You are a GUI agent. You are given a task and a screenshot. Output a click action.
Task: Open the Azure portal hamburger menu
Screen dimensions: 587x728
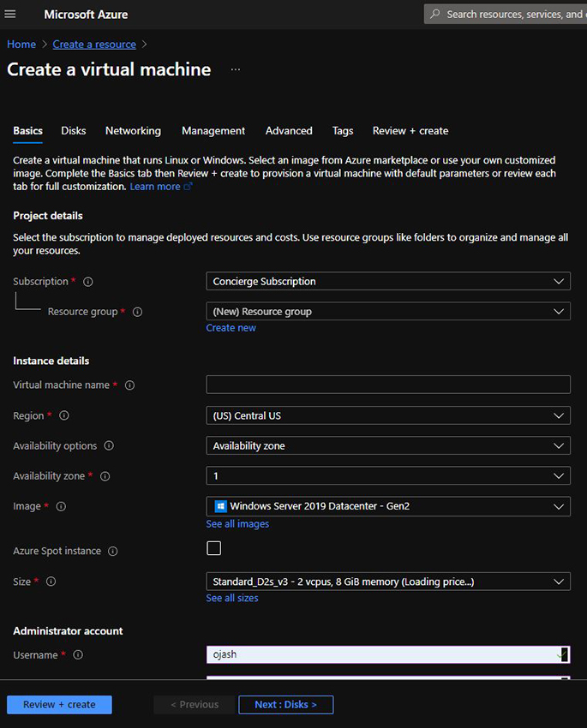tap(10, 14)
